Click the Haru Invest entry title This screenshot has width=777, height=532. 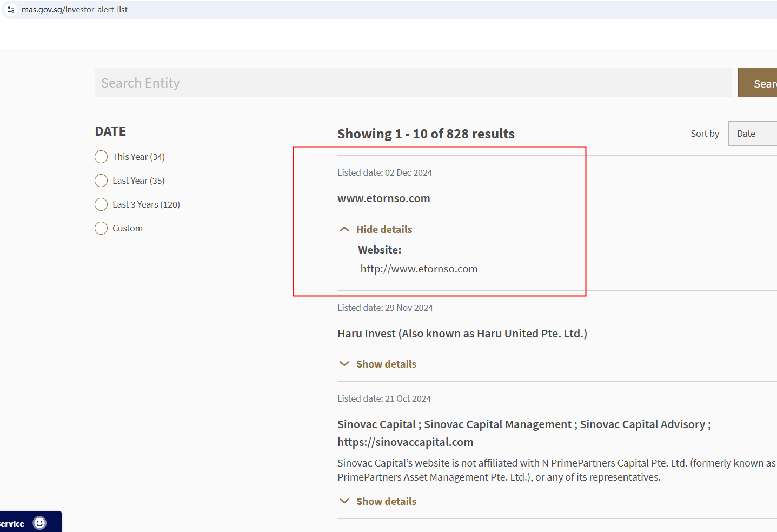pyautogui.click(x=462, y=334)
